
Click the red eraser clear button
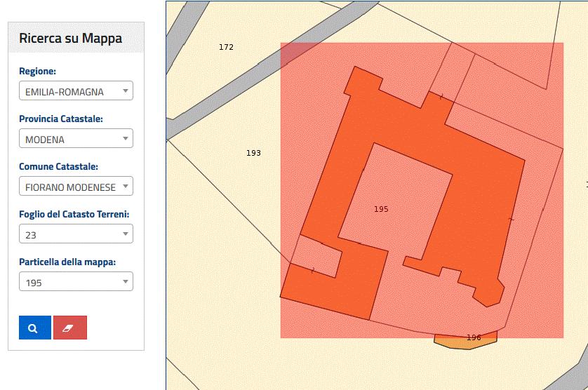(x=70, y=328)
